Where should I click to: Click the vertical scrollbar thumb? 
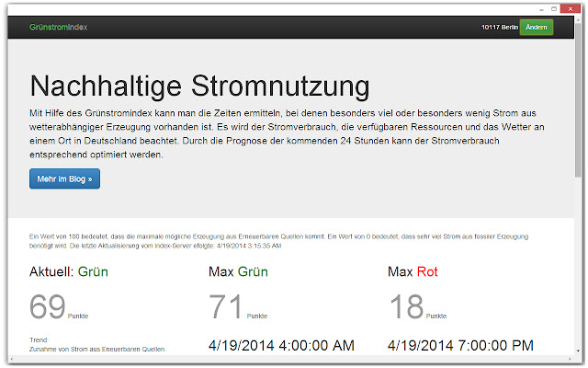point(578,101)
